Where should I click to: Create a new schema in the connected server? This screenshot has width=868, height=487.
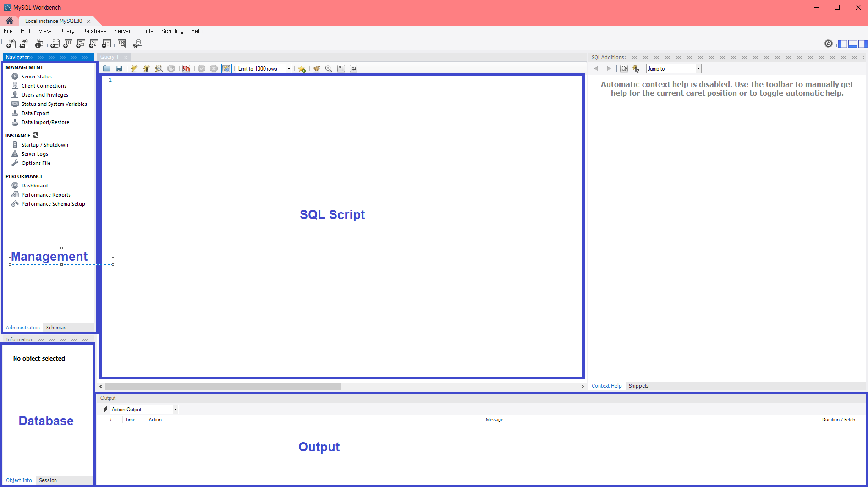(x=55, y=44)
